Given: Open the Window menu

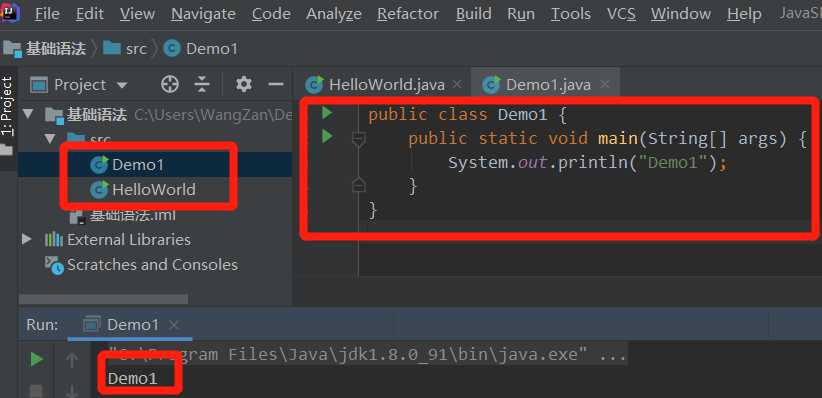Looking at the screenshot, I should 681,14.
